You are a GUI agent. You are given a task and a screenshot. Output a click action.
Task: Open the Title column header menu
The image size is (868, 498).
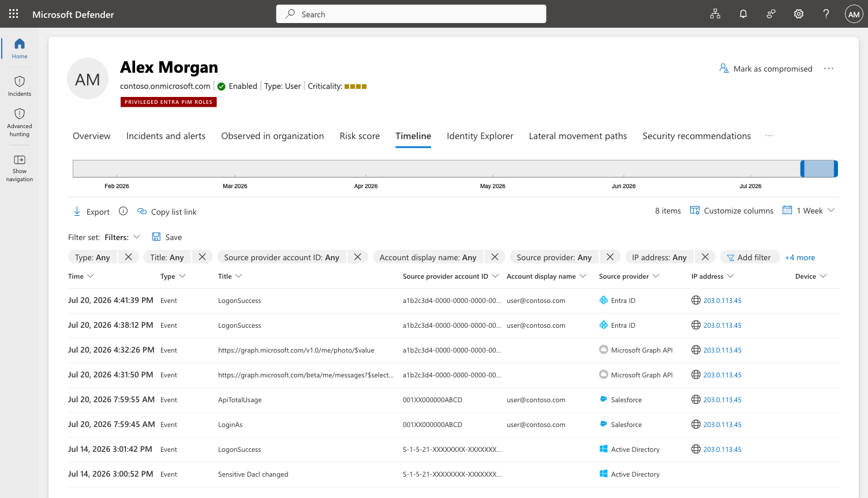(230, 276)
